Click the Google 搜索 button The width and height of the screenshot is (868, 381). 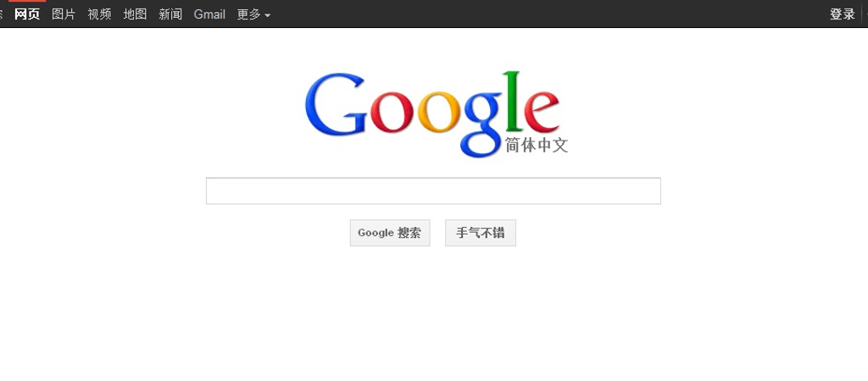(x=390, y=233)
